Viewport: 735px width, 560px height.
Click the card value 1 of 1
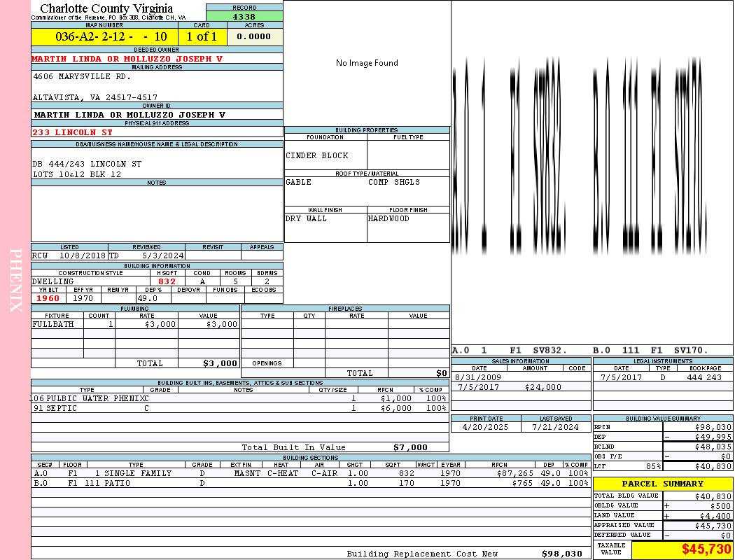point(202,36)
